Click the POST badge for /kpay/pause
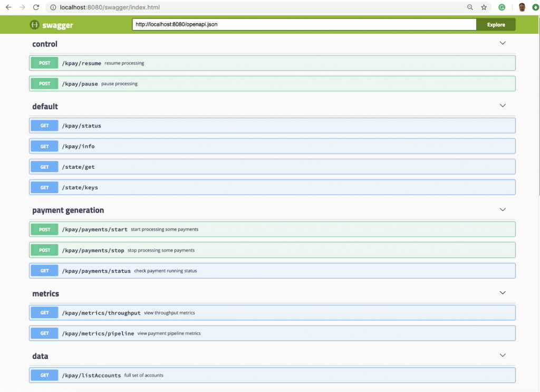The image size is (540, 392). [x=44, y=84]
